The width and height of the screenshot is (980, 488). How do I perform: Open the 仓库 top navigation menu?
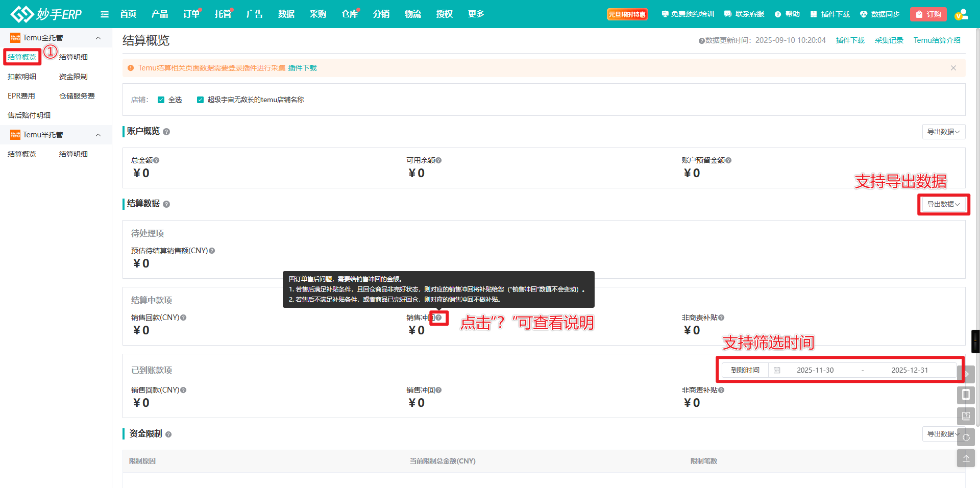click(x=350, y=14)
